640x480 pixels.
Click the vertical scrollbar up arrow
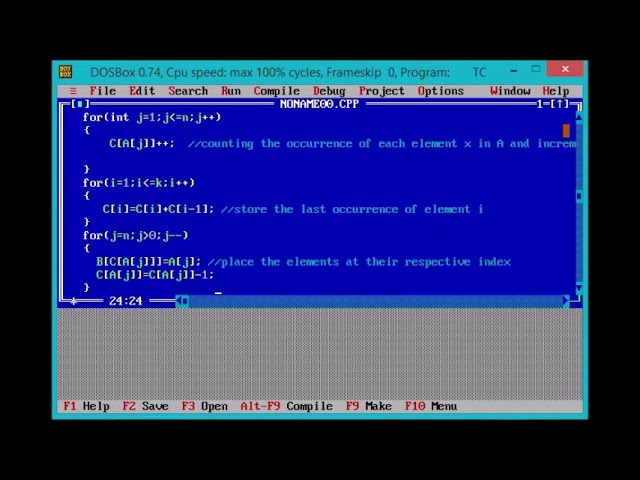[x=579, y=118]
